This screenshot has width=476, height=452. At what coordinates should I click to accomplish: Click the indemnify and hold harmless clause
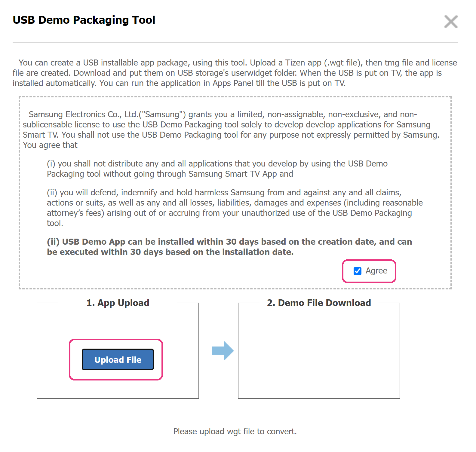(235, 203)
